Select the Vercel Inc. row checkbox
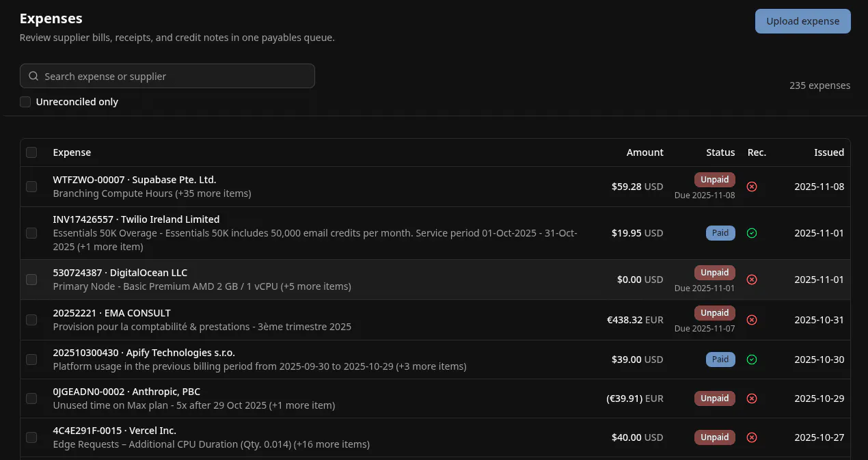 coord(31,437)
